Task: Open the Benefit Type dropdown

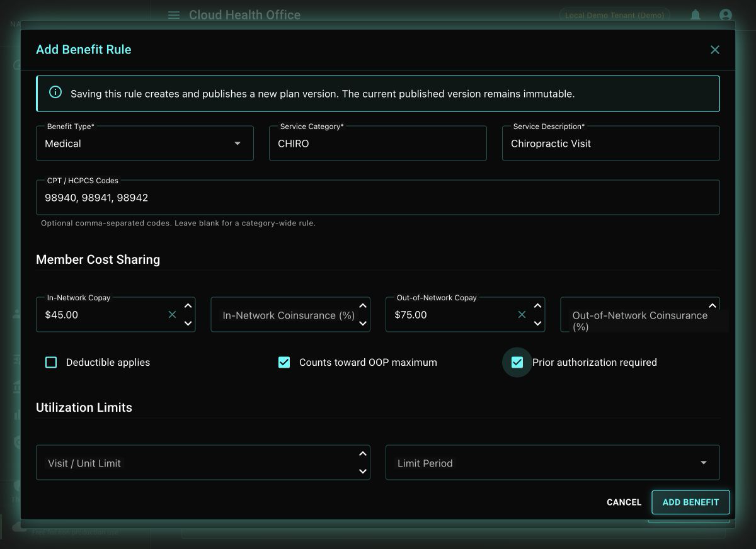Action: (x=145, y=144)
